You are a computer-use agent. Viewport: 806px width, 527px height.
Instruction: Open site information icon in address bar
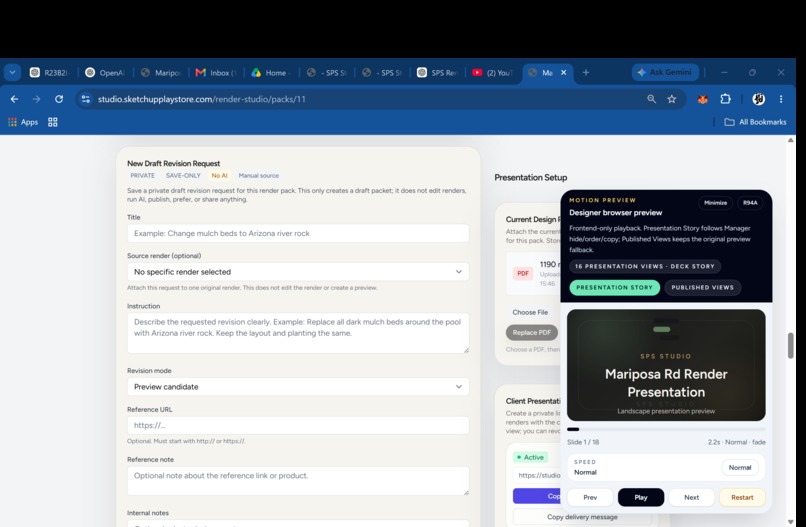pos(86,99)
